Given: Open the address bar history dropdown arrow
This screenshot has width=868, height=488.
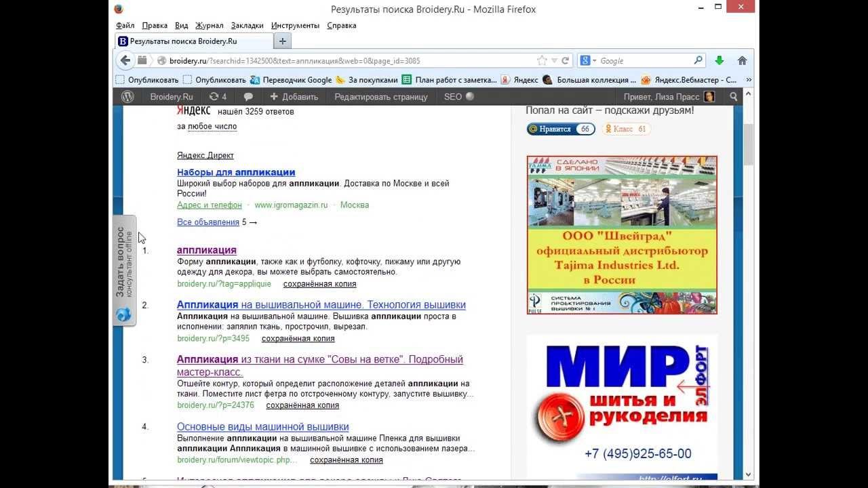Looking at the screenshot, I should pyautogui.click(x=554, y=60).
